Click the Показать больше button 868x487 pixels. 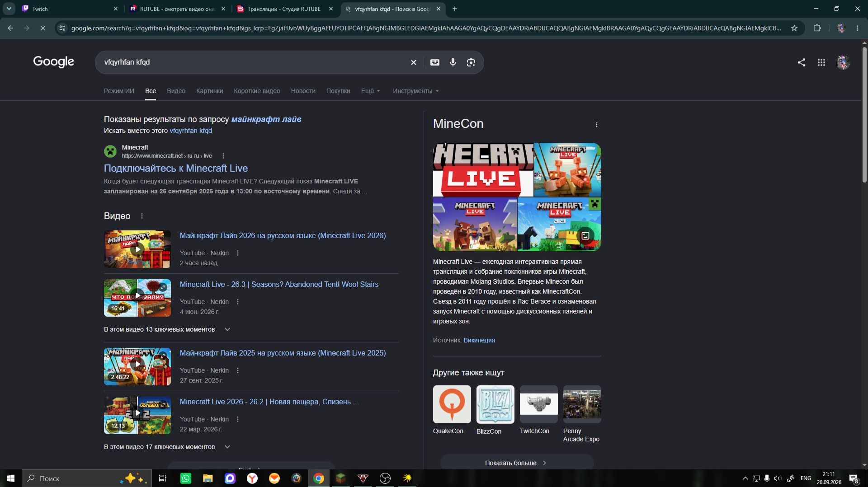pos(516,463)
